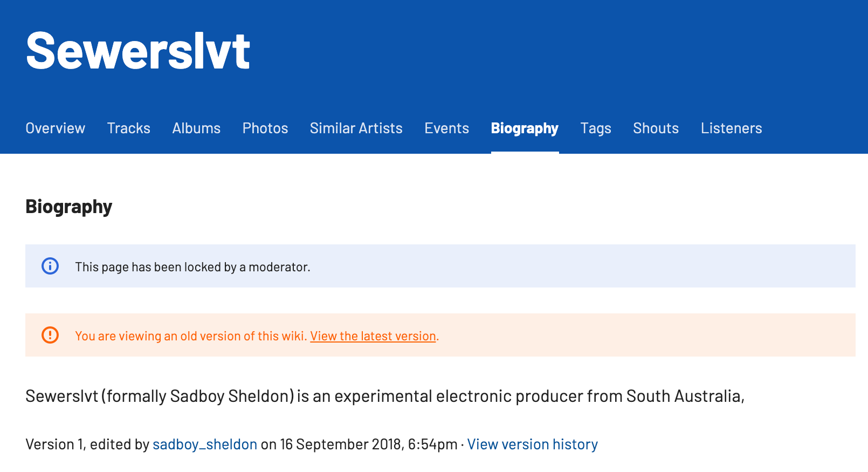Go to the Albums tab

tap(196, 128)
